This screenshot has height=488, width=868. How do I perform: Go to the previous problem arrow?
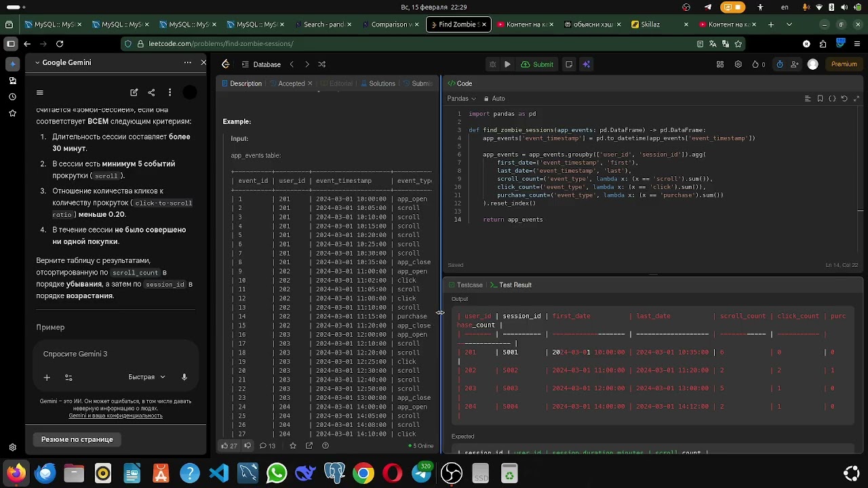[292, 64]
